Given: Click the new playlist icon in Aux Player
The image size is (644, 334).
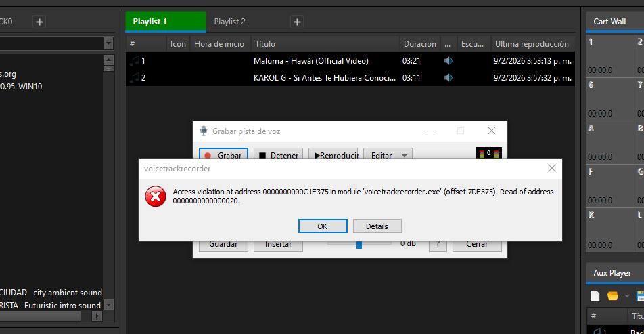Looking at the screenshot, I should pos(595,296).
